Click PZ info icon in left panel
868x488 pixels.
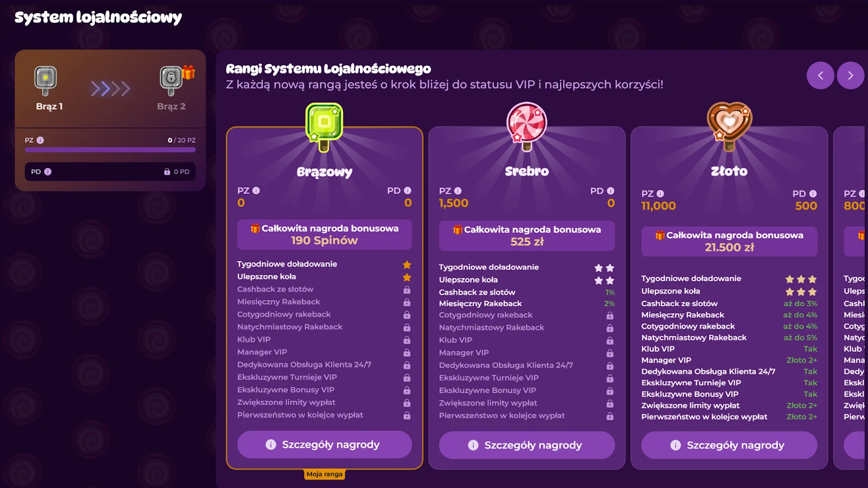tap(40, 140)
